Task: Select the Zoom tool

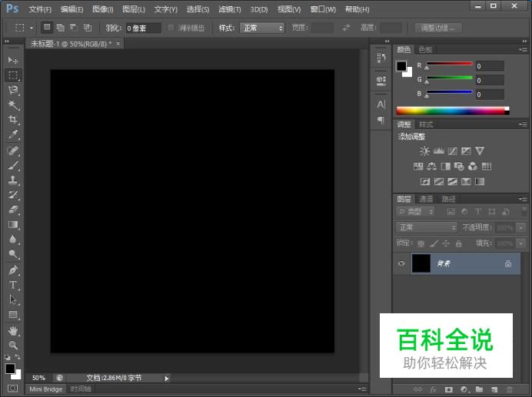Action: [13, 346]
